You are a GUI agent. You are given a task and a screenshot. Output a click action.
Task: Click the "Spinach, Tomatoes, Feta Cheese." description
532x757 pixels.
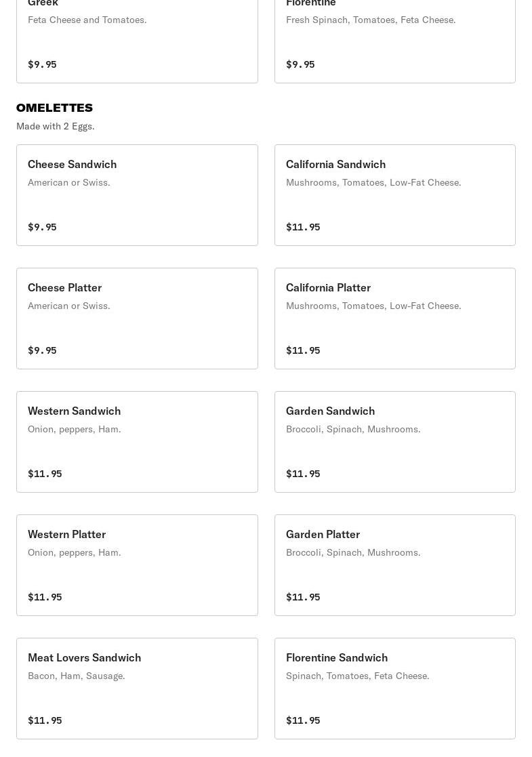click(357, 676)
